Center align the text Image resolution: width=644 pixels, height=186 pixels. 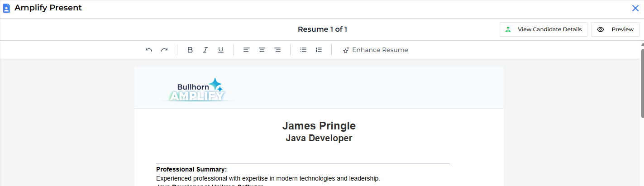point(262,50)
